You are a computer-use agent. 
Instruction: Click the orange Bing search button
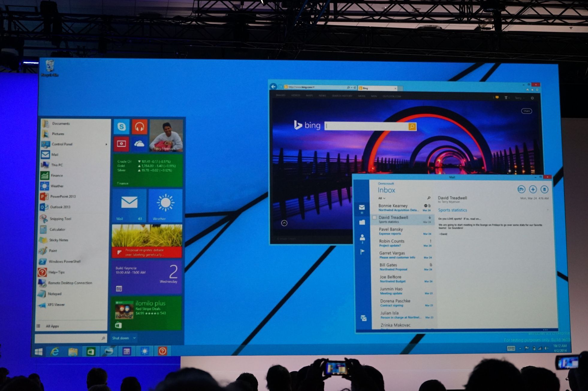click(x=412, y=126)
